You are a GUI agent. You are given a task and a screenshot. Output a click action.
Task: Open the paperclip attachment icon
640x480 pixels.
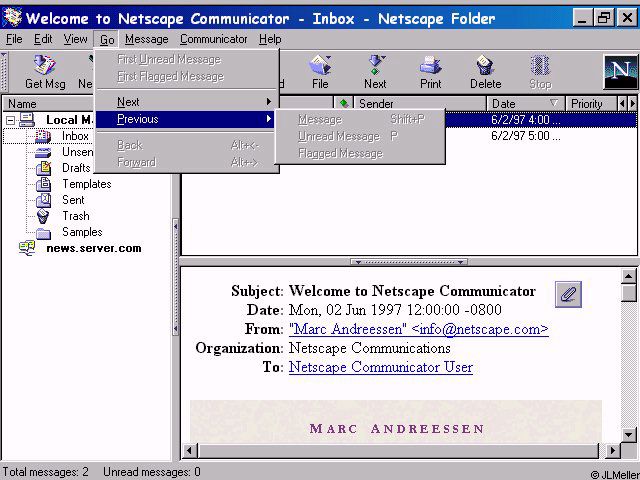tap(568, 294)
